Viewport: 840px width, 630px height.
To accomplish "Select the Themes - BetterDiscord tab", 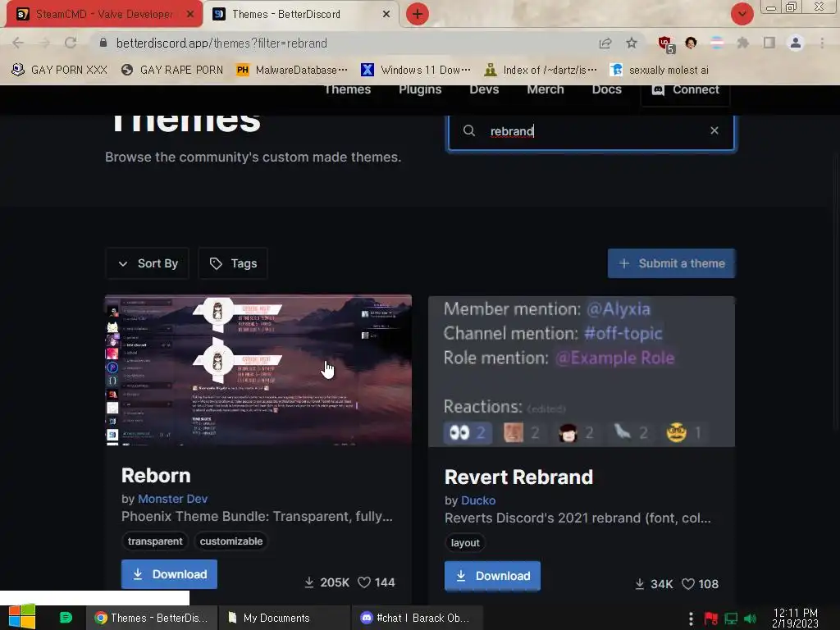I will click(300, 14).
